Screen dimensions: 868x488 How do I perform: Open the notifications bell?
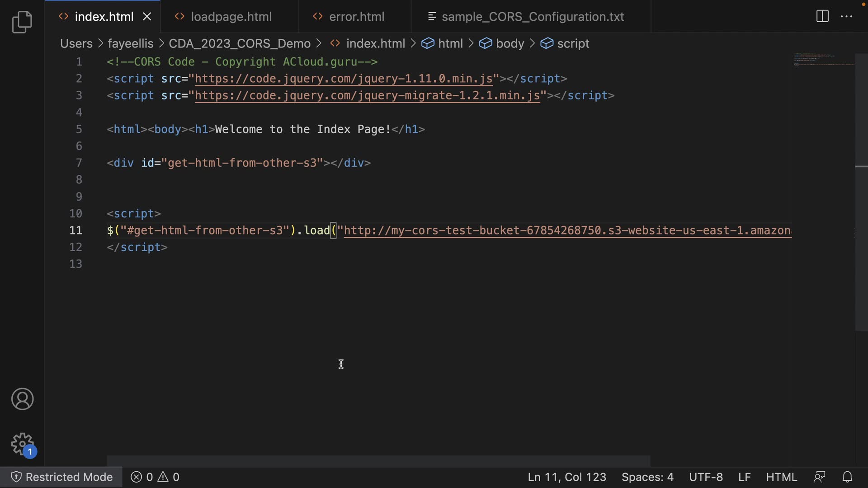(847, 477)
